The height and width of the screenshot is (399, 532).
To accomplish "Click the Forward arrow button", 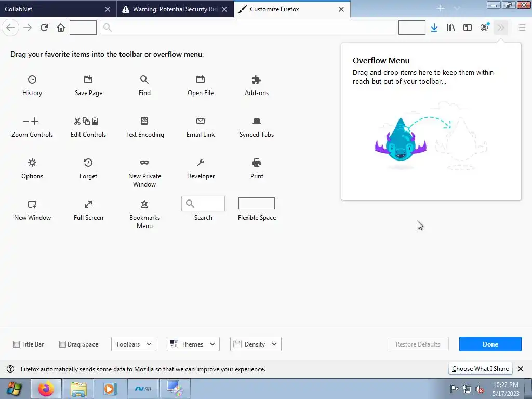I will [x=28, y=28].
